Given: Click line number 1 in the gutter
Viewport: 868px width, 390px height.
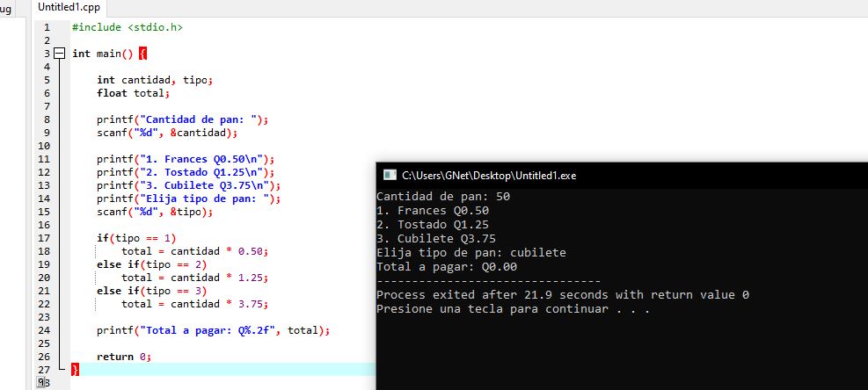Looking at the screenshot, I should click(46, 27).
